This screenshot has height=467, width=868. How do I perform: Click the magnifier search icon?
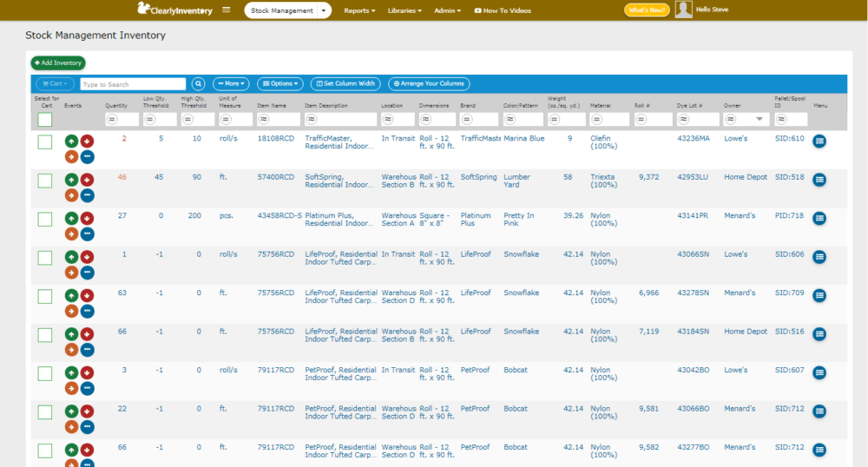click(198, 84)
